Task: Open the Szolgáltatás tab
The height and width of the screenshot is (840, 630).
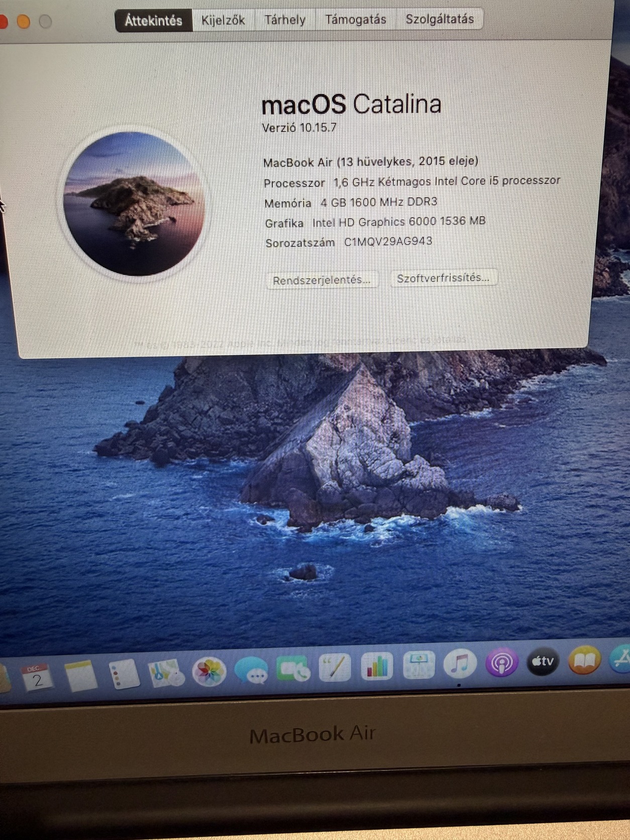Action: 440,19
